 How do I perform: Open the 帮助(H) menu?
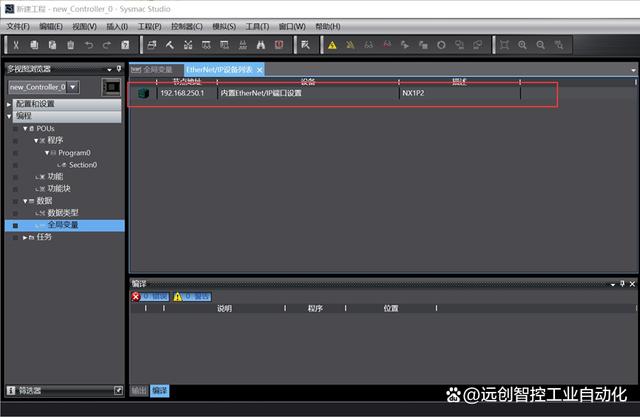click(328, 27)
